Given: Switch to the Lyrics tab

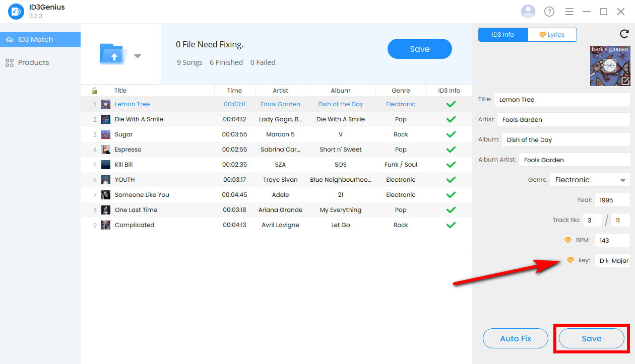Looking at the screenshot, I should pyautogui.click(x=552, y=35).
